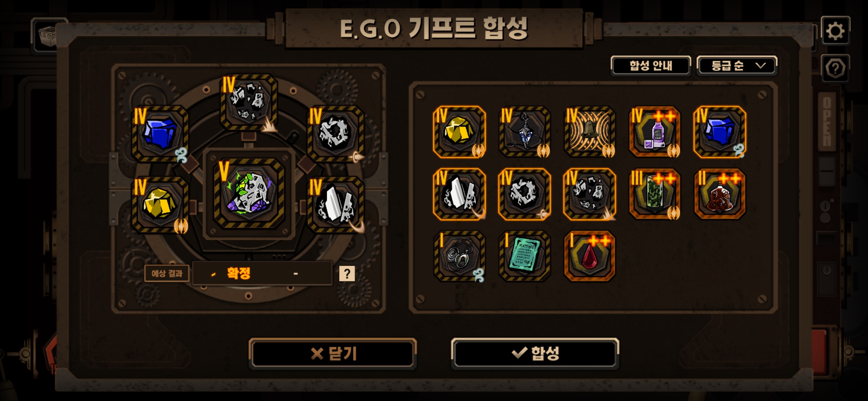
Task: Expand the 등급 순 sort dropdown
Action: point(737,66)
